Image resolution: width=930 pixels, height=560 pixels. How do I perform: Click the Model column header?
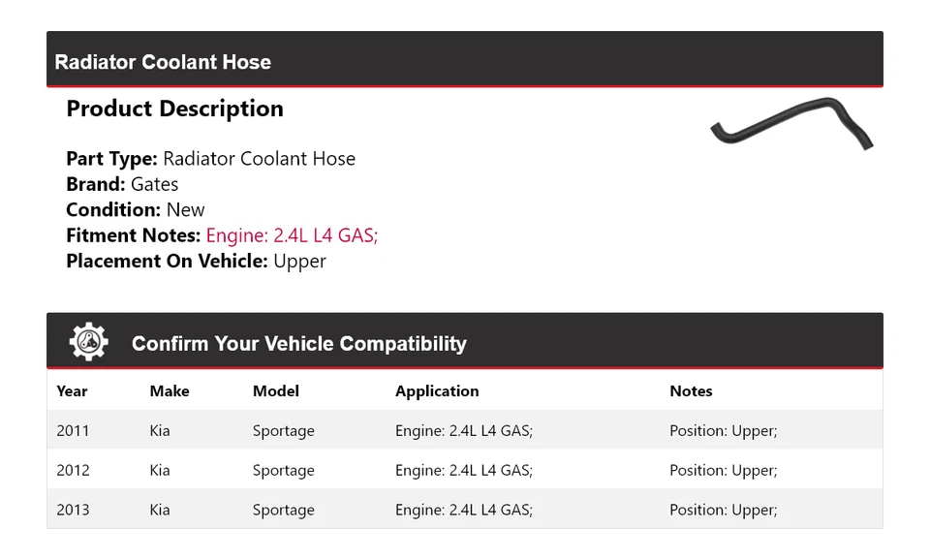pyautogui.click(x=276, y=391)
